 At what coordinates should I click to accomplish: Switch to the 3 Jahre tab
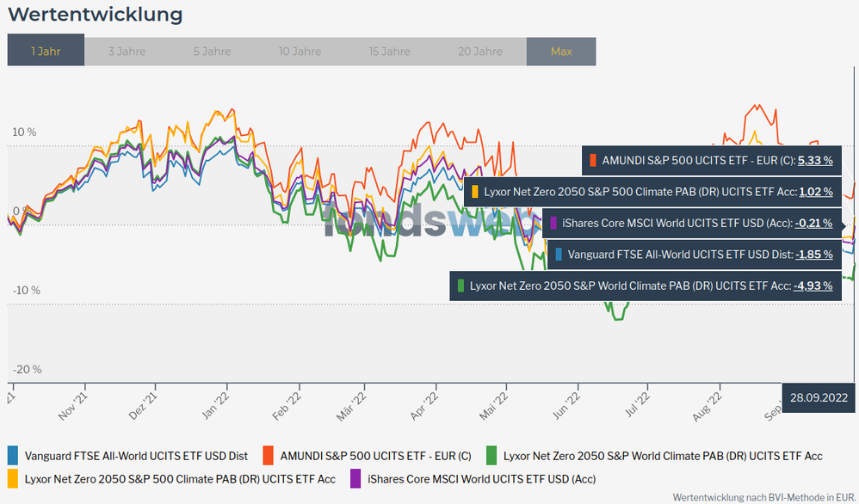pyautogui.click(x=127, y=52)
